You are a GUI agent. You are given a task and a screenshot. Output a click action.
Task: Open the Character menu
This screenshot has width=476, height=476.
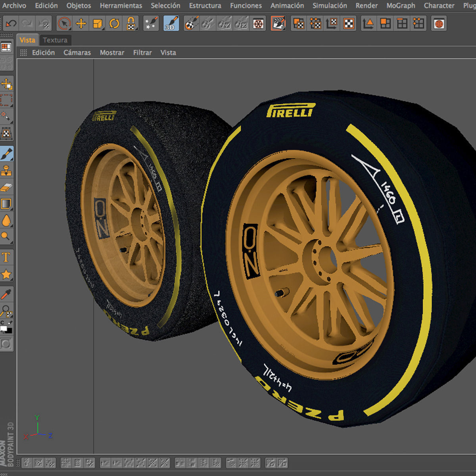tap(439, 6)
